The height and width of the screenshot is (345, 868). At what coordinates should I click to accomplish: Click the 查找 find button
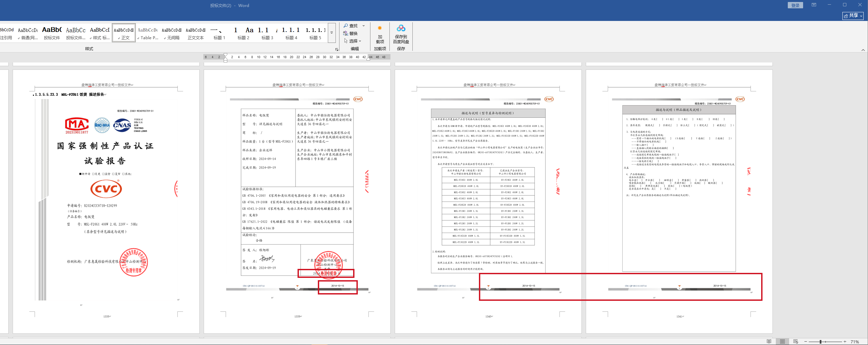[351, 26]
